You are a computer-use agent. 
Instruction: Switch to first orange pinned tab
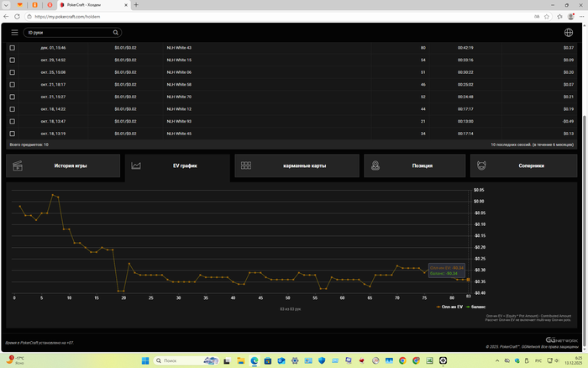[x=20, y=5]
